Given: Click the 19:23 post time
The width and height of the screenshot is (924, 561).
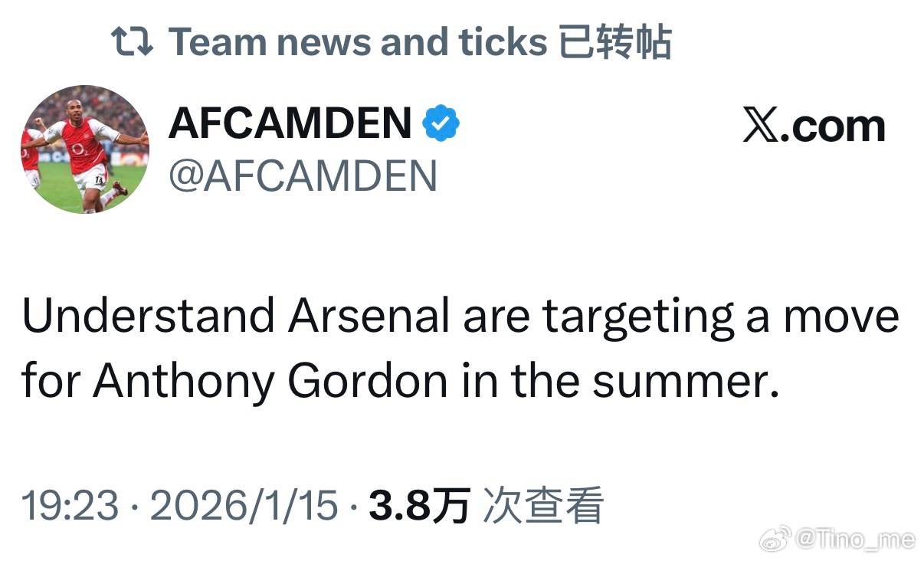Looking at the screenshot, I should (x=70, y=506).
